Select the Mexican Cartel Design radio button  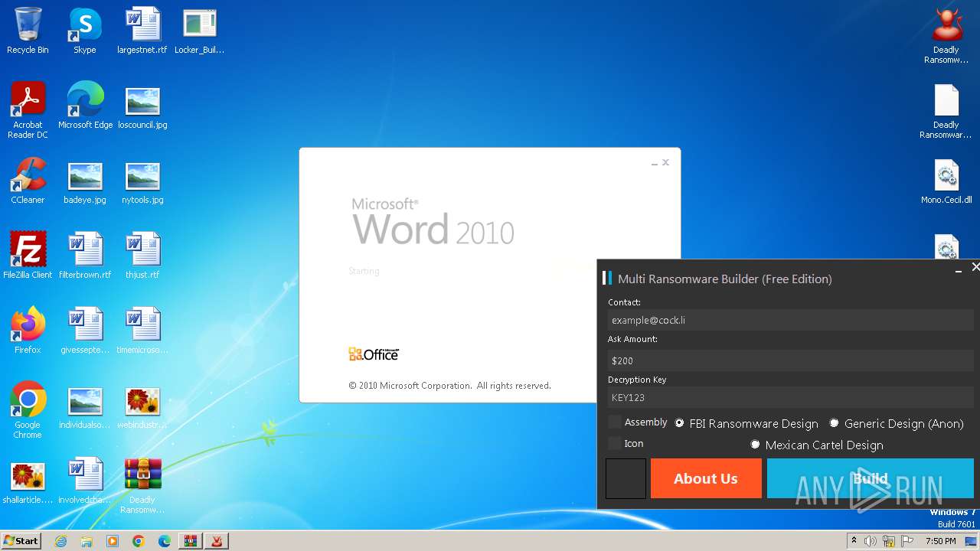tap(755, 445)
